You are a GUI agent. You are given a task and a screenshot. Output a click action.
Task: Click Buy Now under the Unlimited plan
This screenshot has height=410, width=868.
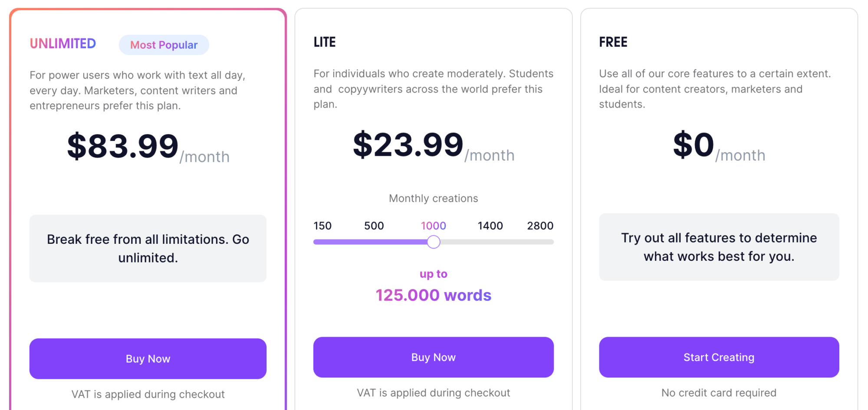click(x=148, y=359)
